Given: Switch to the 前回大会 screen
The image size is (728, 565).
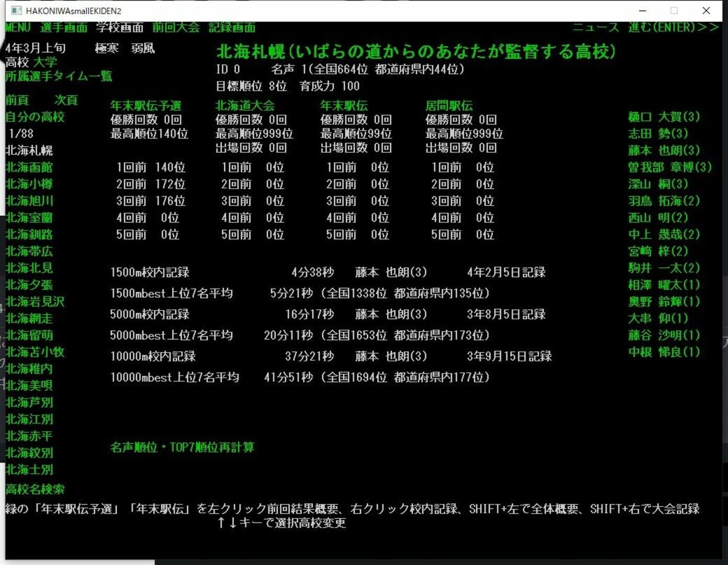Looking at the screenshot, I should point(176,27).
